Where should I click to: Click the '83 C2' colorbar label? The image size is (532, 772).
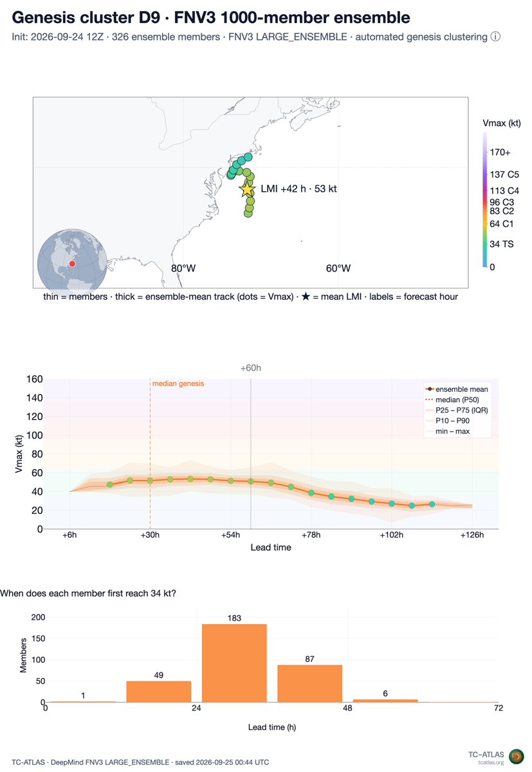click(x=502, y=210)
